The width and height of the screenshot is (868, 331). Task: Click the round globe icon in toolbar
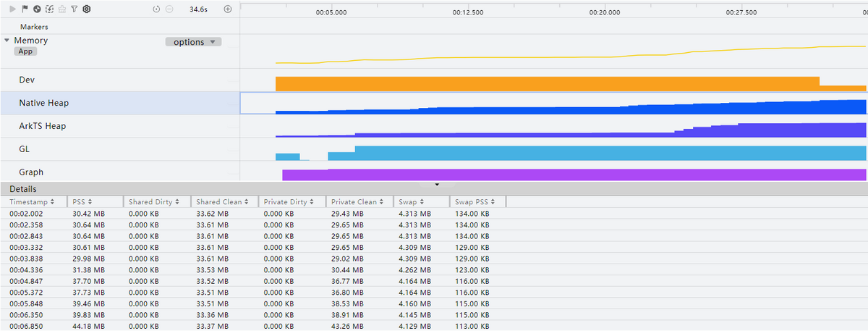pos(37,9)
